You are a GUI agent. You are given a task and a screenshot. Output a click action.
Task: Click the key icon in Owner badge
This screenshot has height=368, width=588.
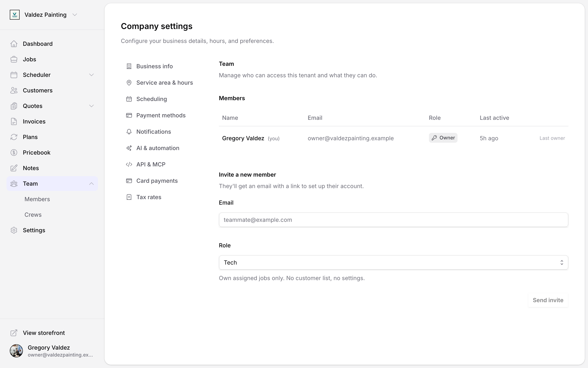click(434, 138)
